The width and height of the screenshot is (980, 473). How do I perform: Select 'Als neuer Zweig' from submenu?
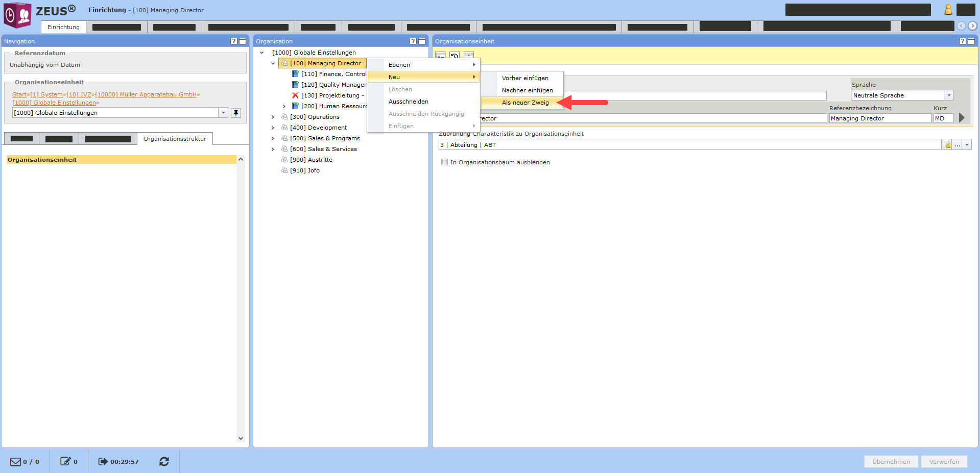[525, 103]
